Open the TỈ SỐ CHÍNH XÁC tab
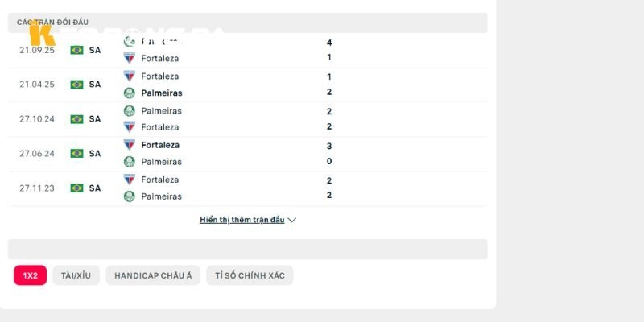644x322 pixels. 250,275
